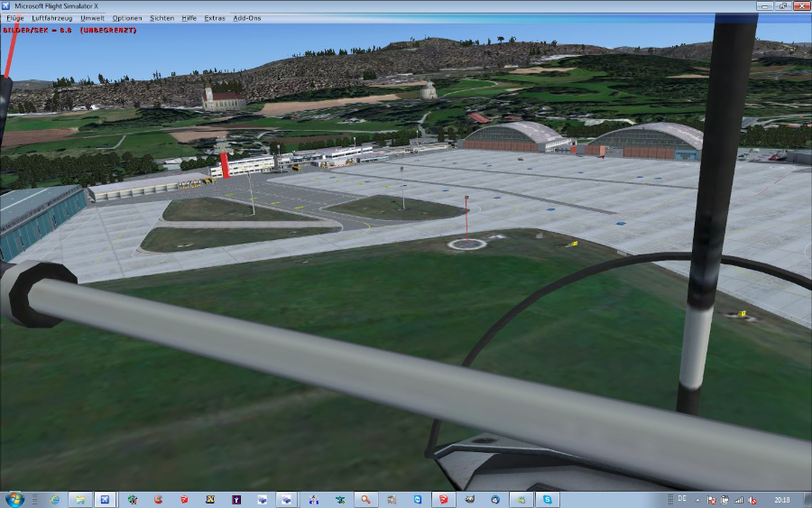Click the small green airplane taskbar icon
This screenshot has height=508, width=812.
click(340, 500)
